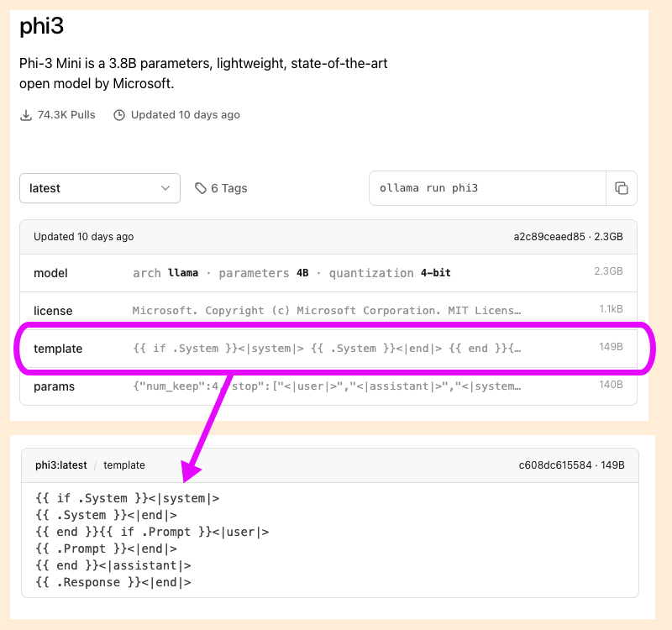Select the ollama run phi3 command field

click(487, 188)
